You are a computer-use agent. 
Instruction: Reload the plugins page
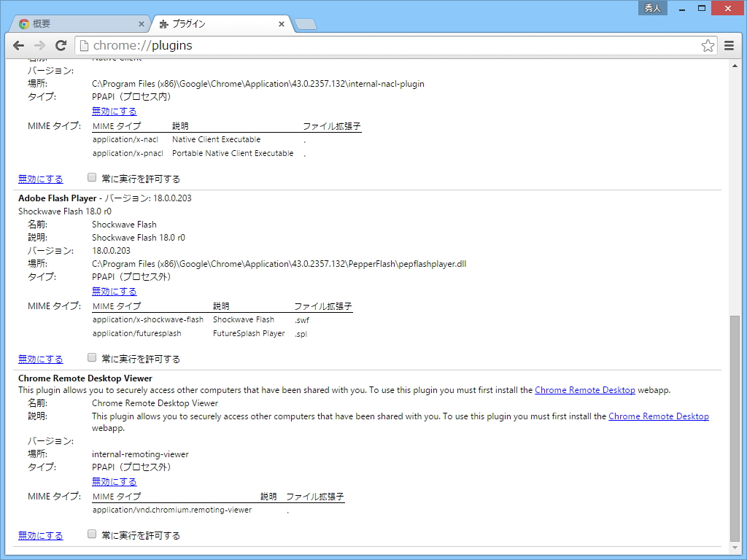pos(61,45)
